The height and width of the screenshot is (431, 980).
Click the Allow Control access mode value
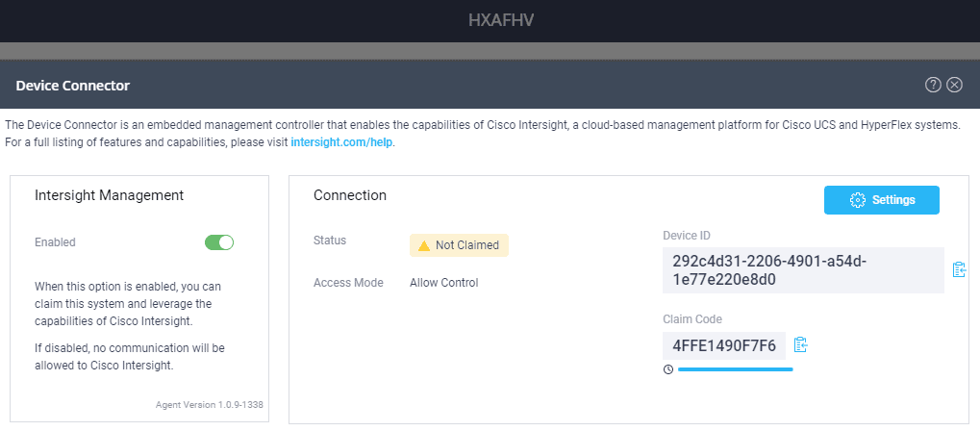(x=443, y=283)
